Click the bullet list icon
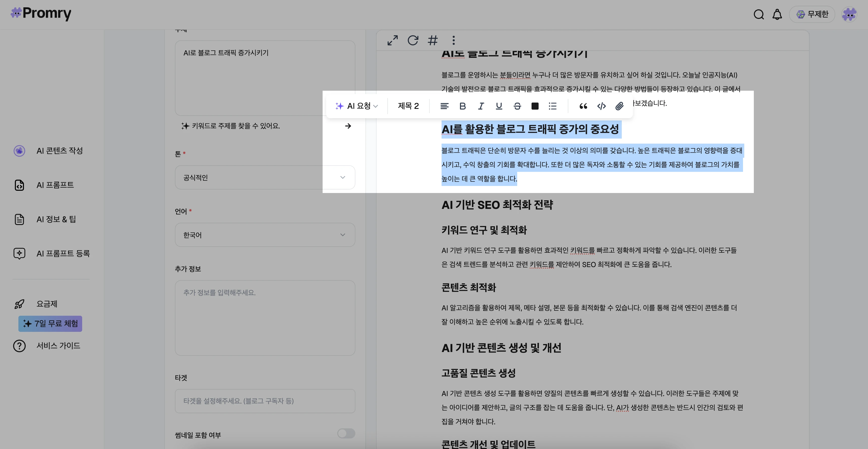 pos(553,106)
